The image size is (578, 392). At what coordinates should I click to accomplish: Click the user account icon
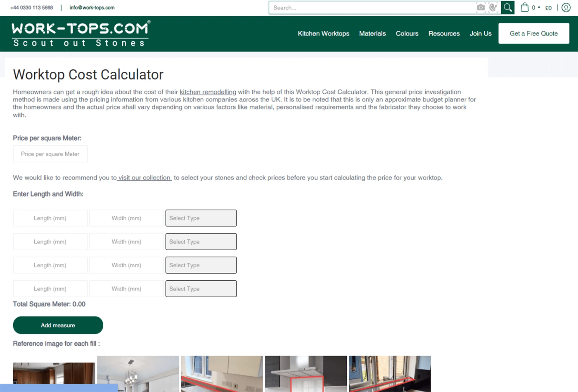566,8
